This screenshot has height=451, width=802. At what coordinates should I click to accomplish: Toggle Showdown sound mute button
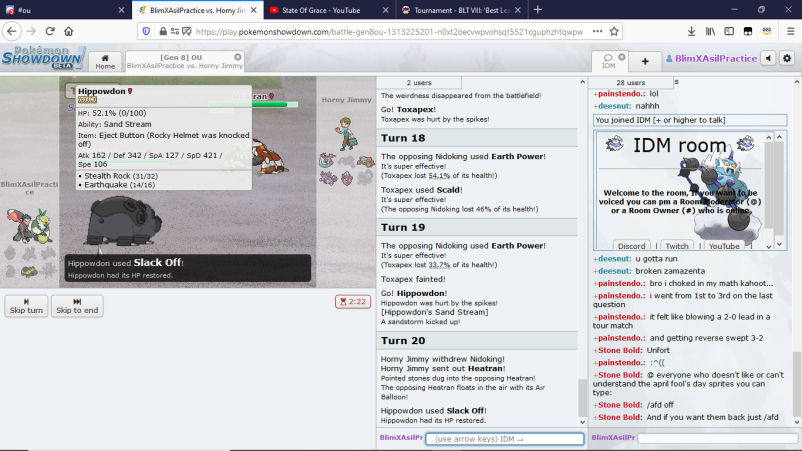click(768, 58)
